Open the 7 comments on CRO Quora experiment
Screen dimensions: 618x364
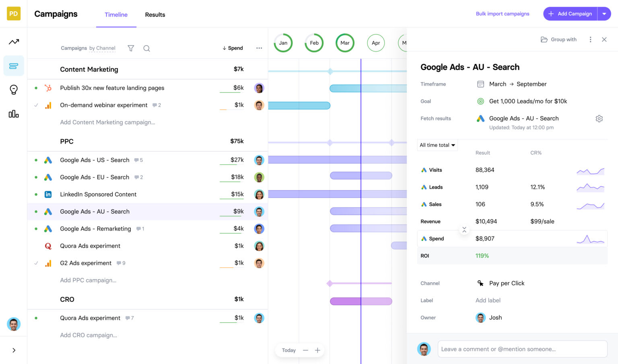[x=130, y=318]
